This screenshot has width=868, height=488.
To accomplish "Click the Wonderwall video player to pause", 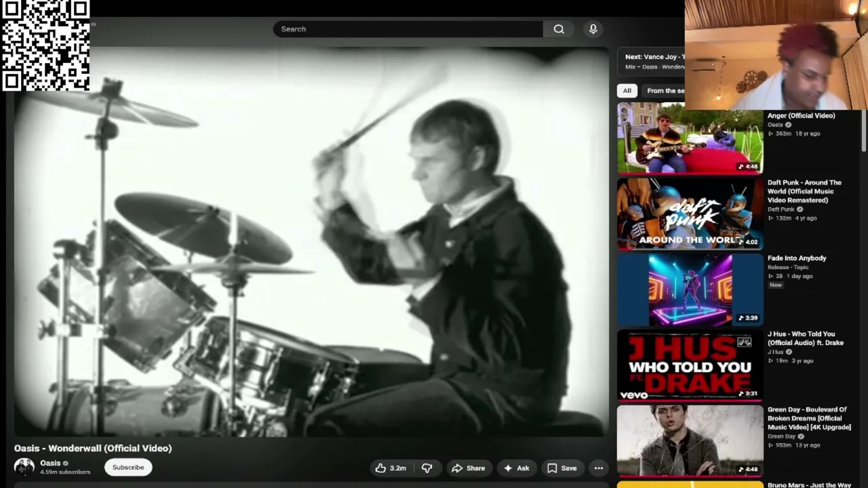I will tap(311, 242).
